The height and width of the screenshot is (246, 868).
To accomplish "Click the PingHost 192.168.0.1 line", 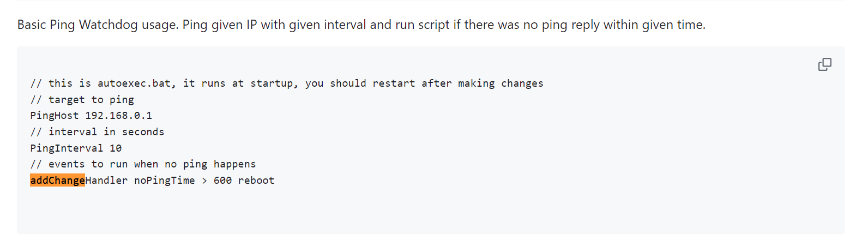I will (x=91, y=116).
